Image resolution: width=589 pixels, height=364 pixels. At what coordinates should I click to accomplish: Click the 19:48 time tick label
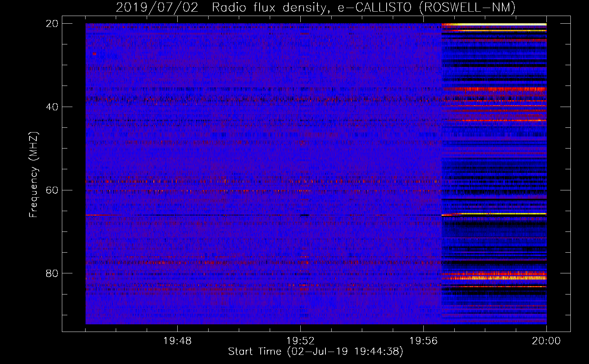(177, 341)
